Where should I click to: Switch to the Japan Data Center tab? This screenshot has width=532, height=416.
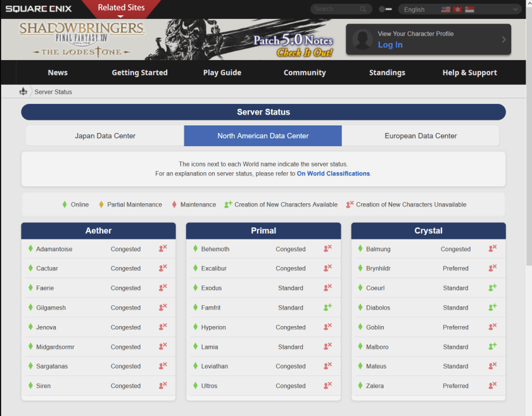[x=105, y=136]
